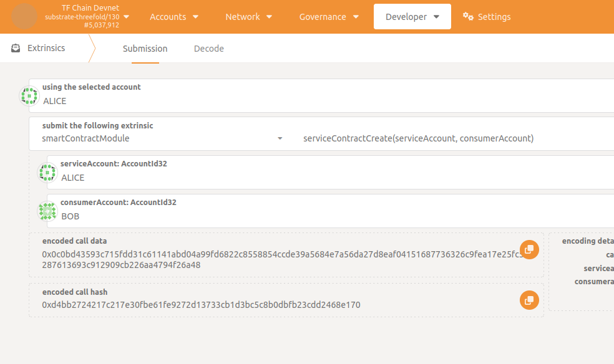Copy the encoded call data

click(x=529, y=249)
